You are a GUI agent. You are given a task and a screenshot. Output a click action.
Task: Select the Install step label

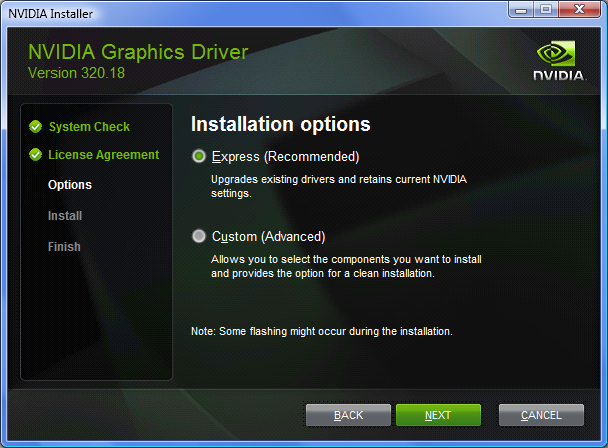65,216
